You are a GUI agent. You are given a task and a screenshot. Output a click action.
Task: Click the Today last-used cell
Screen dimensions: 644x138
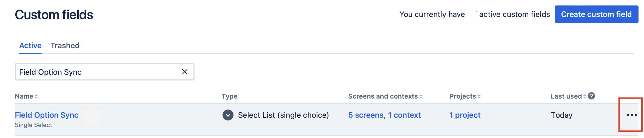tap(562, 115)
